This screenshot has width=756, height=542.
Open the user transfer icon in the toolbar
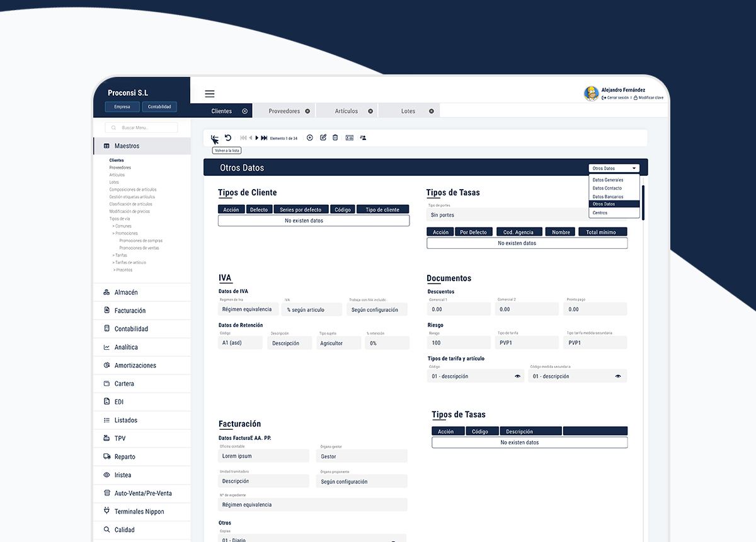click(x=363, y=138)
